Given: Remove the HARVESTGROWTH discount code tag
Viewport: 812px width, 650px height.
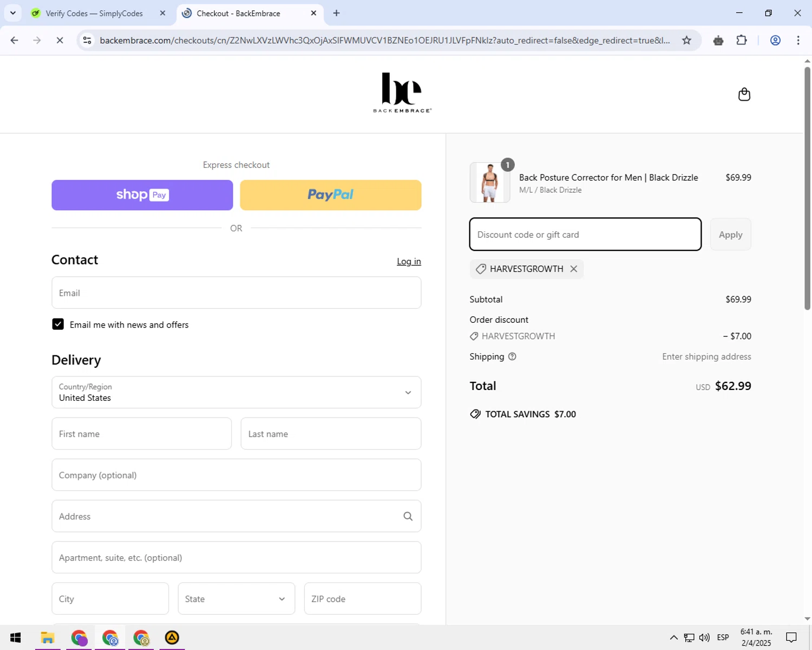Looking at the screenshot, I should pyautogui.click(x=574, y=269).
